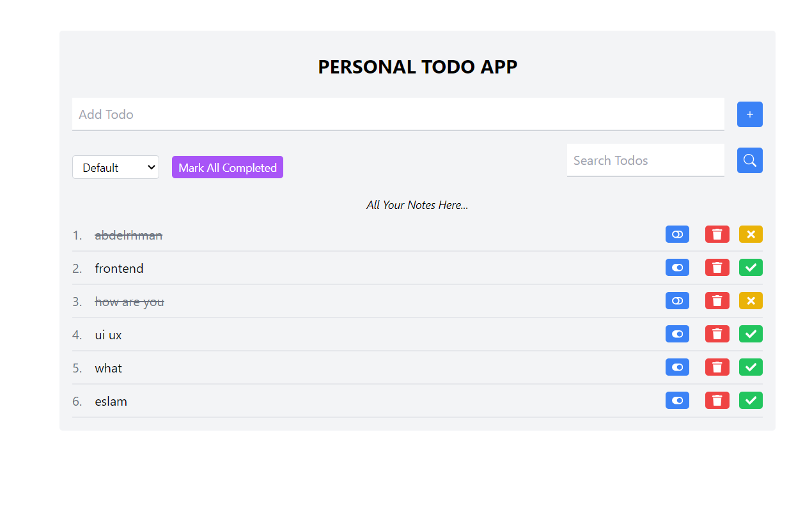Viewport: 812px width, 506px height.
Task: Delete the 'eslam' todo item
Action: [717, 401]
